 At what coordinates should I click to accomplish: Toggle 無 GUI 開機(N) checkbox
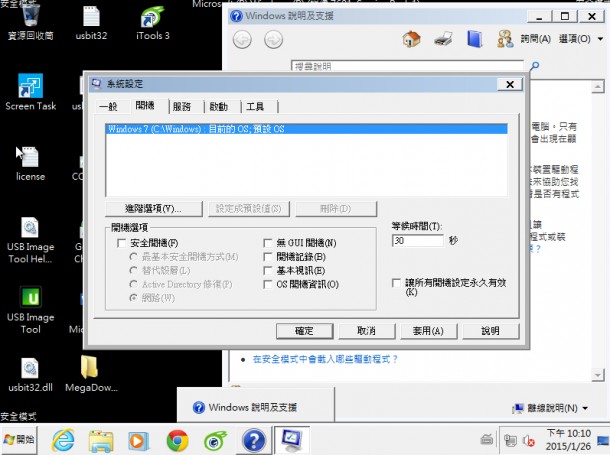(x=268, y=243)
